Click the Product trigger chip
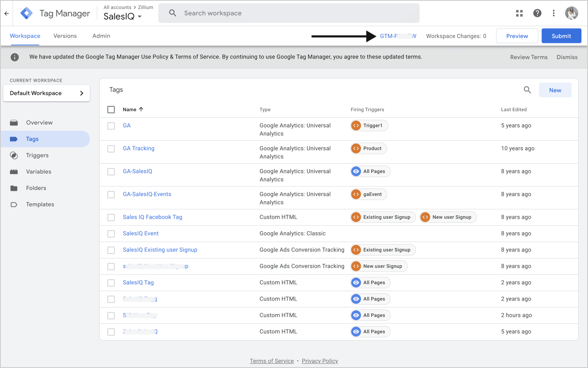The image size is (588, 368). 369,148
